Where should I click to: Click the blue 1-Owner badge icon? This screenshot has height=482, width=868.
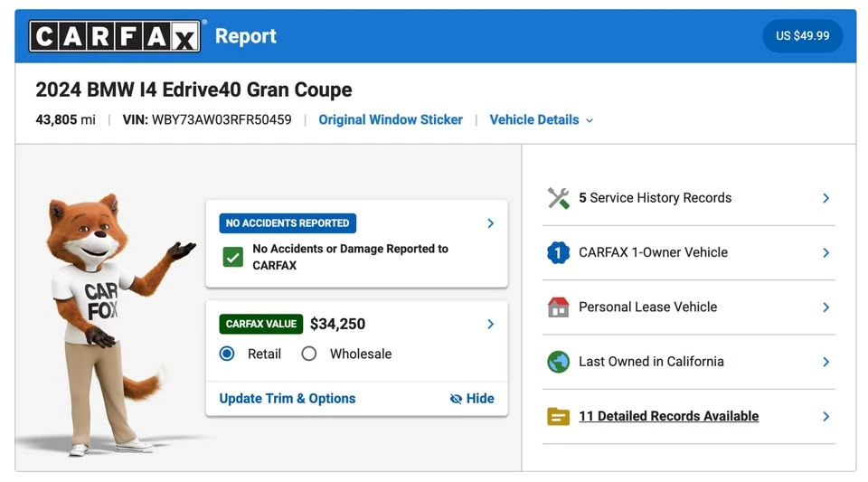click(558, 253)
